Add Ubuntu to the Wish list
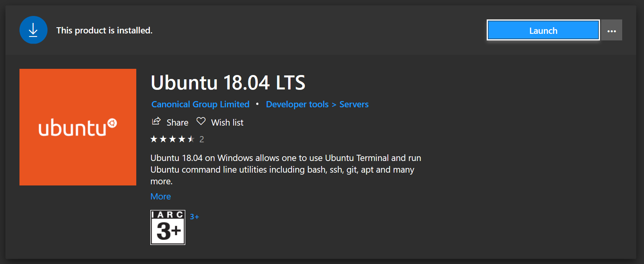Image resolution: width=644 pixels, height=264 pixels. point(227,122)
